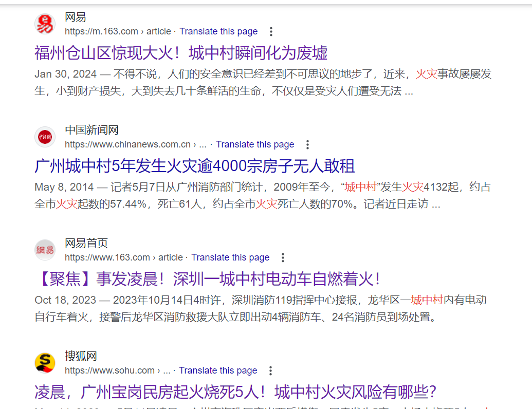Click the 搜狐网 site name text
Viewport: 532px width, 409px height.
pos(81,356)
